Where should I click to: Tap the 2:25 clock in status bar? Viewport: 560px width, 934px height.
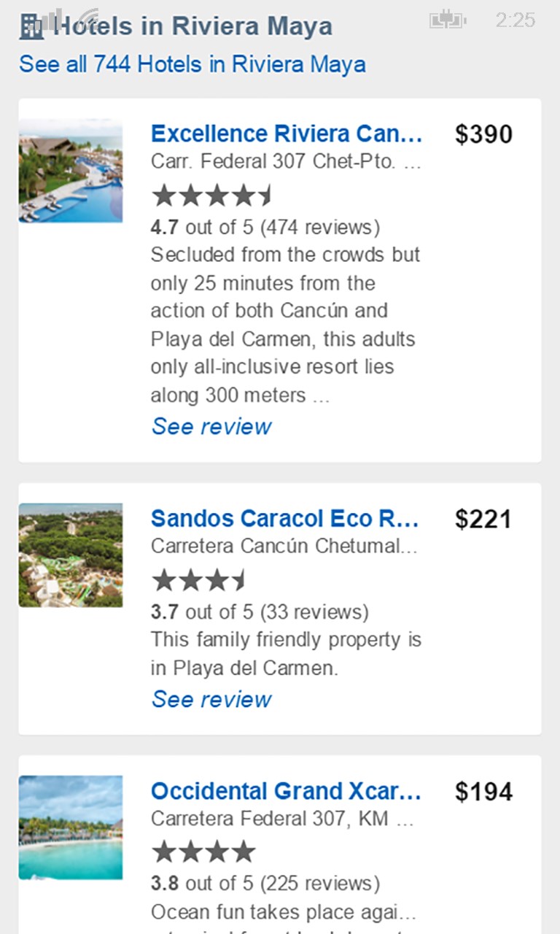(515, 20)
